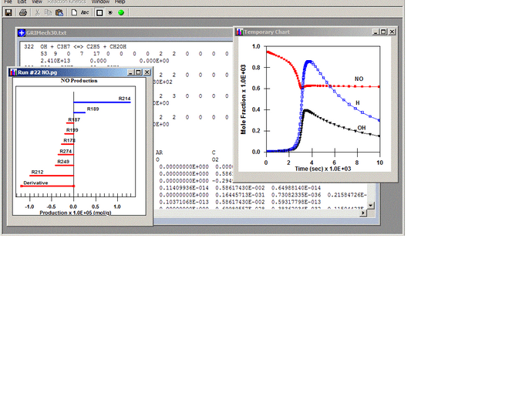Click the NO curve label in Temporary Chart

point(359,79)
